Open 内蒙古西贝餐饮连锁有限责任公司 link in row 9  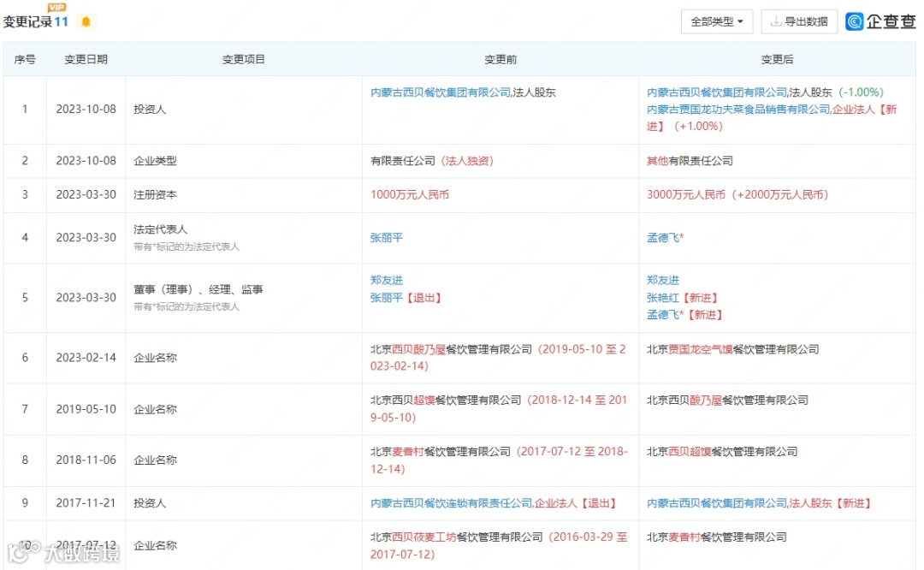point(451,503)
